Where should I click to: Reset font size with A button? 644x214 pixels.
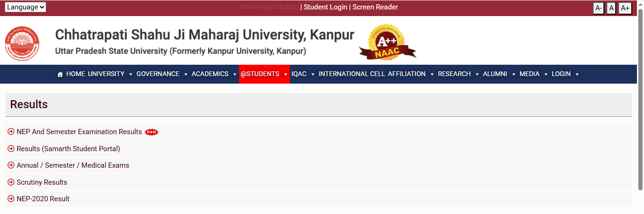[x=611, y=8]
